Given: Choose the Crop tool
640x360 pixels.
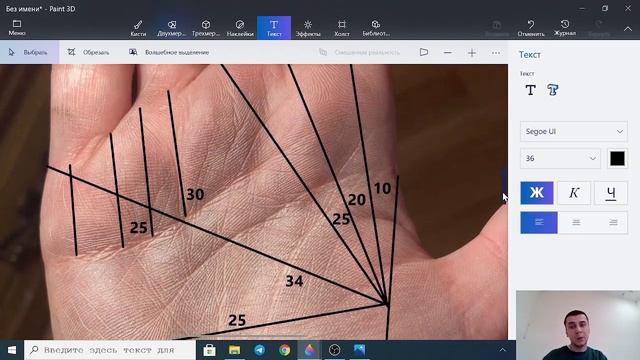Looking at the screenshot, I should [88, 52].
